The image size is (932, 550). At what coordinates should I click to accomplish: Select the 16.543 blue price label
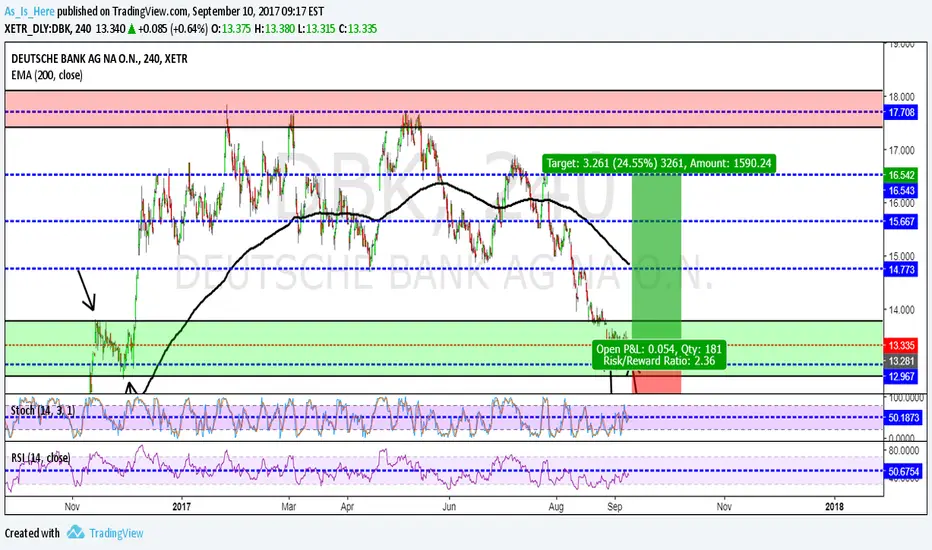[901, 190]
